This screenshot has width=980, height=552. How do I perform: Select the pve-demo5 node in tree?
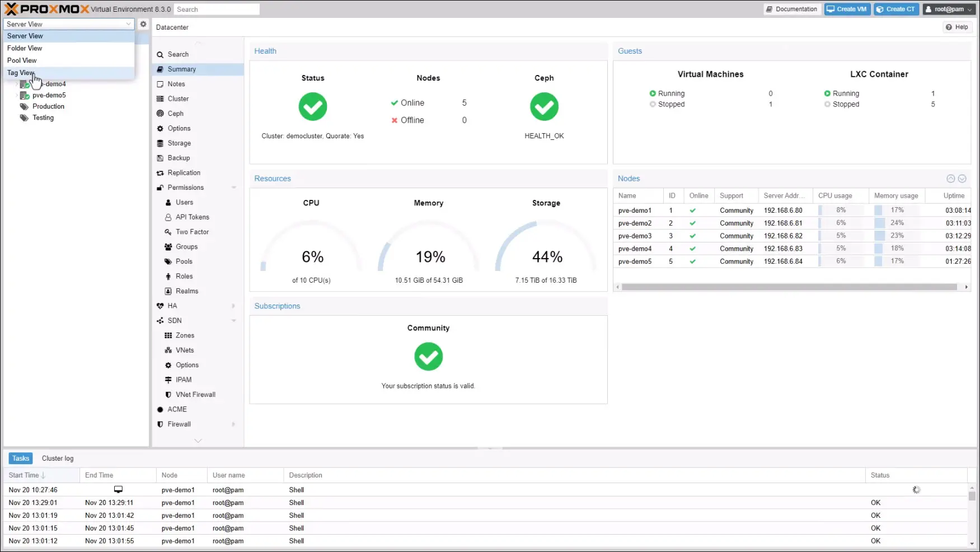click(49, 95)
